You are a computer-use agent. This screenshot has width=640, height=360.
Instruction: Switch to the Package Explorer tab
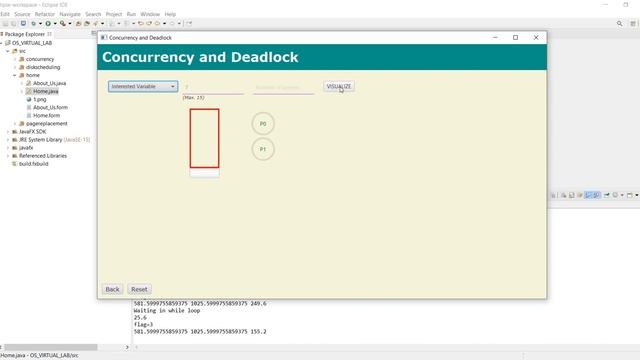pos(24,34)
